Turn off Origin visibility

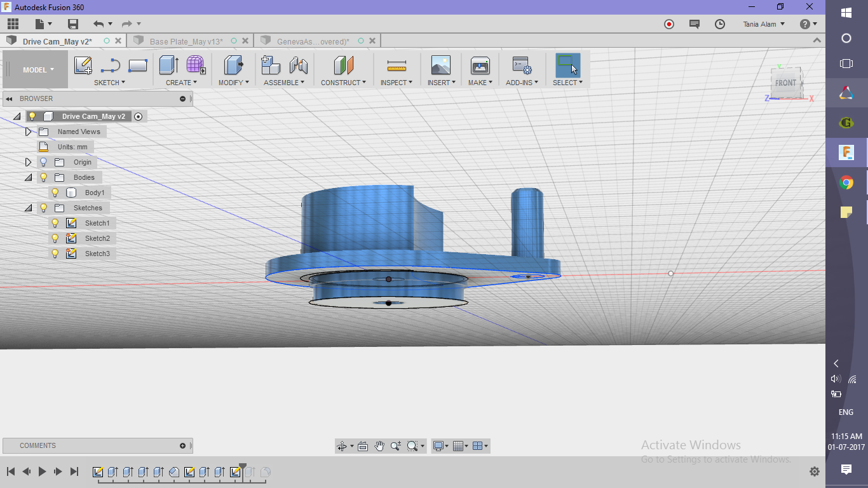click(43, 162)
